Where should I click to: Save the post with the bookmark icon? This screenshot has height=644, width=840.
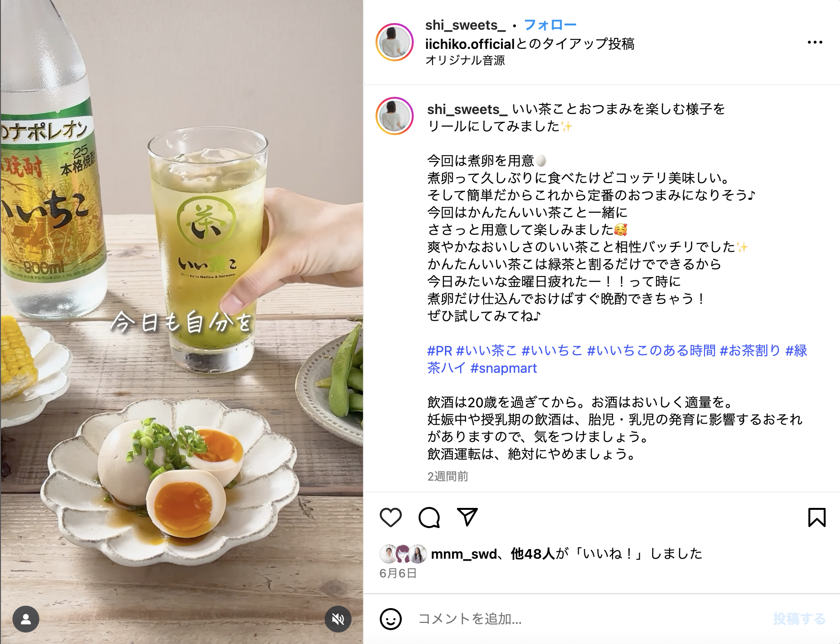(817, 517)
